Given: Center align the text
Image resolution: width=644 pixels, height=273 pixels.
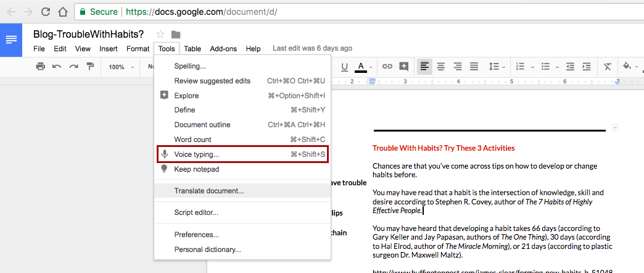Looking at the screenshot, I should (x=441, y=66).
